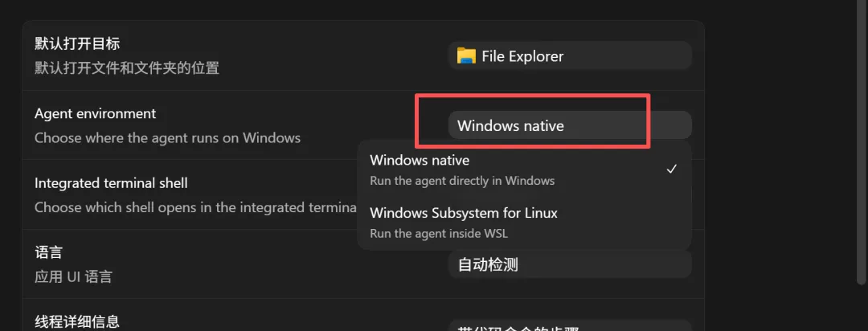Open the Agent environment Windows native dropdown
Viewport: 868px width, 331px height.
tap(570, 125)
